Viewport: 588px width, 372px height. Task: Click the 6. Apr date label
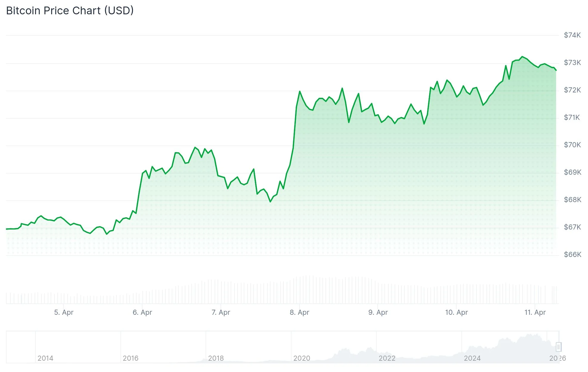tap(142, 312)
